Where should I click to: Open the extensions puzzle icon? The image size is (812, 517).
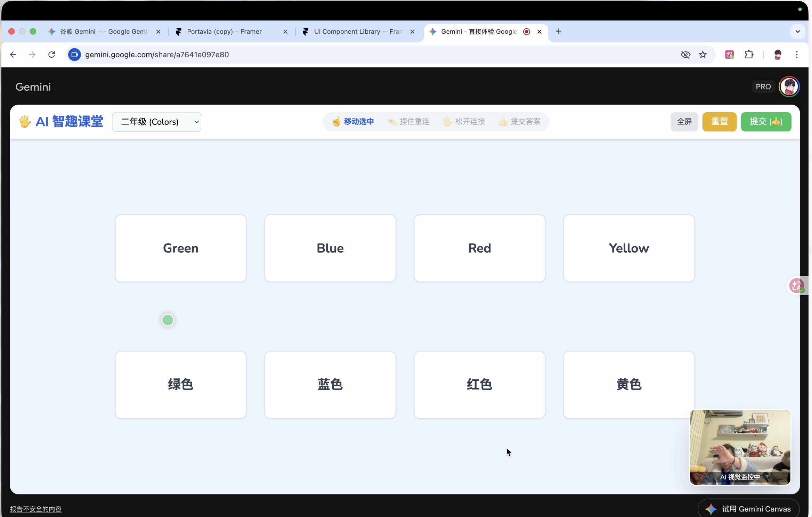[749, 55]
